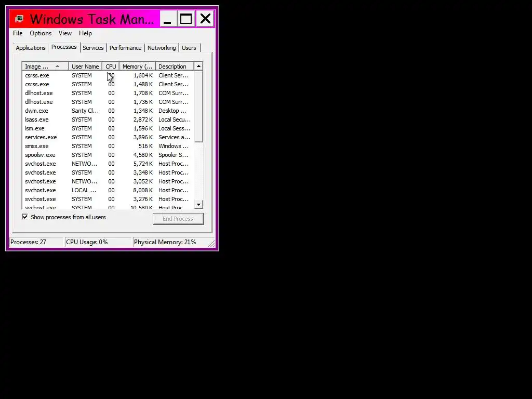
Task: Select the lsass.exe process
Action: (x=108, y=119)
